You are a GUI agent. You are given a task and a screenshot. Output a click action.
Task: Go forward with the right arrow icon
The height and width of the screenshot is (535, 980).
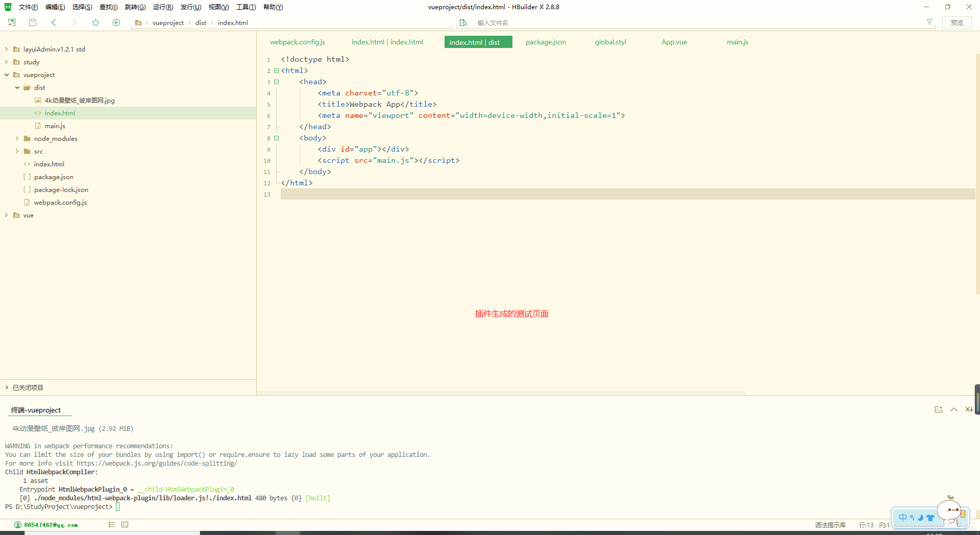pyautogui.click(x=74, y=22)
